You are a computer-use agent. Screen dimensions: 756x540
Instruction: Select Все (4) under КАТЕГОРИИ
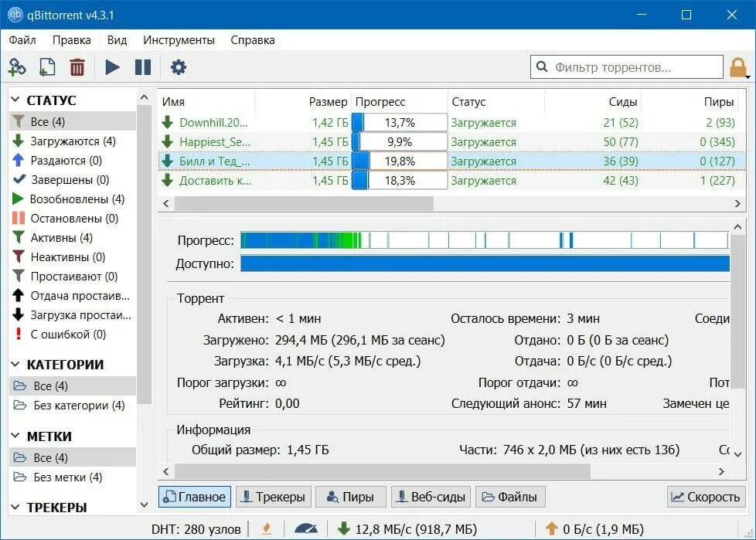click(x=73, y=385)
